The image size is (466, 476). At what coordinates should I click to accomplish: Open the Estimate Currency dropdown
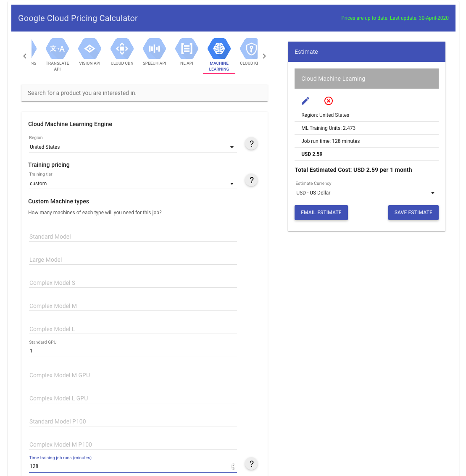point(366,193)
